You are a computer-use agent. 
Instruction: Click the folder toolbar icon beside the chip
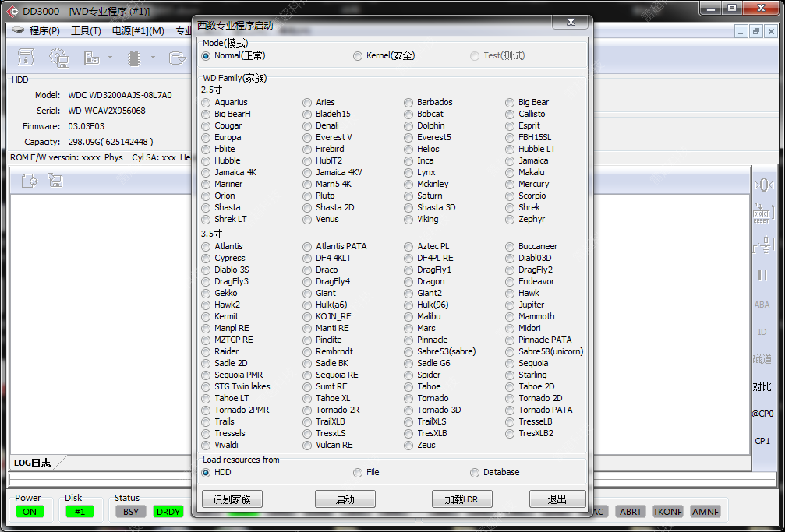pyautogui.click(x=177, y=58)
